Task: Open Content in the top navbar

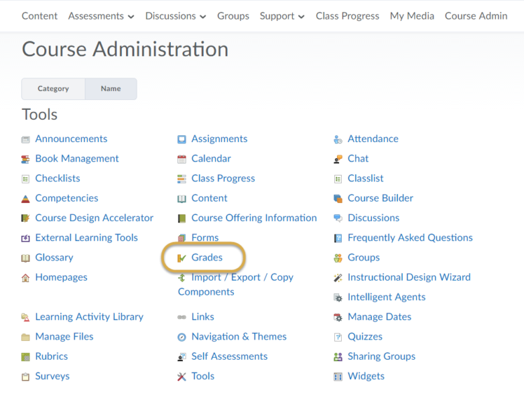Action: (39, 16)
